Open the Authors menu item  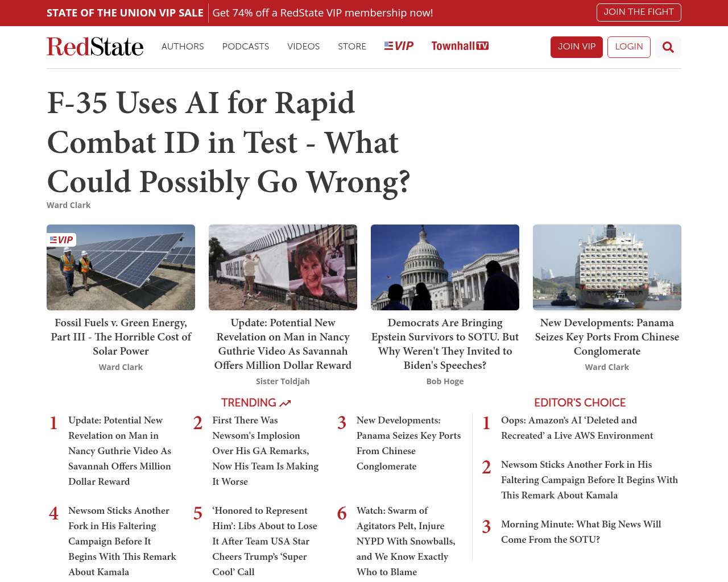183,47
